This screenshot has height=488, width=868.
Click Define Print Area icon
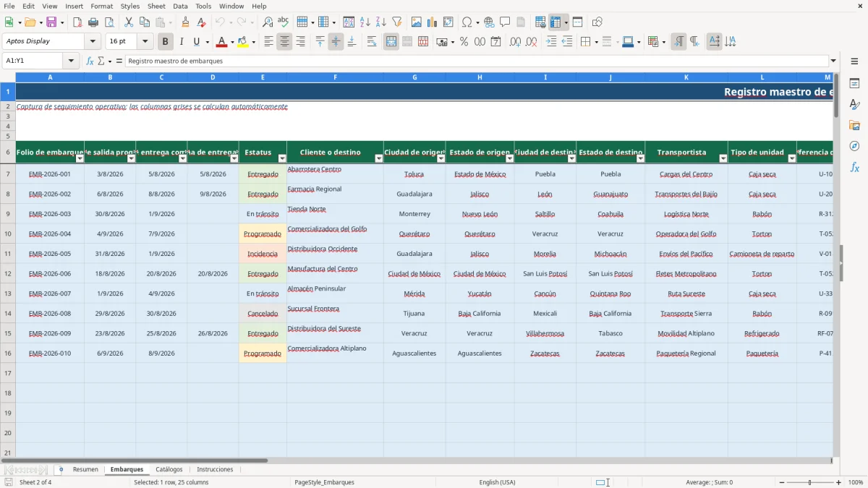(x=540, y=22)
